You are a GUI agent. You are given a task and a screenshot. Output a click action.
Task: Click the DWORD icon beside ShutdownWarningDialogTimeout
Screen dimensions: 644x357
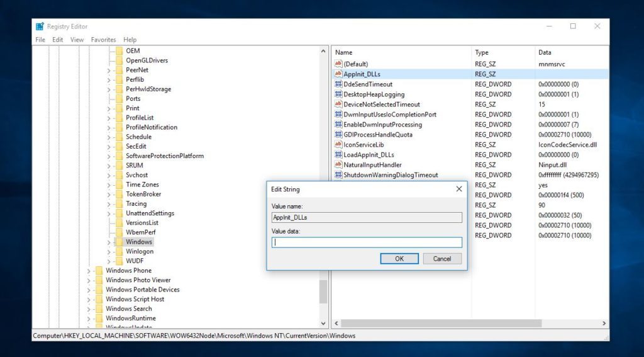(338, 175)
